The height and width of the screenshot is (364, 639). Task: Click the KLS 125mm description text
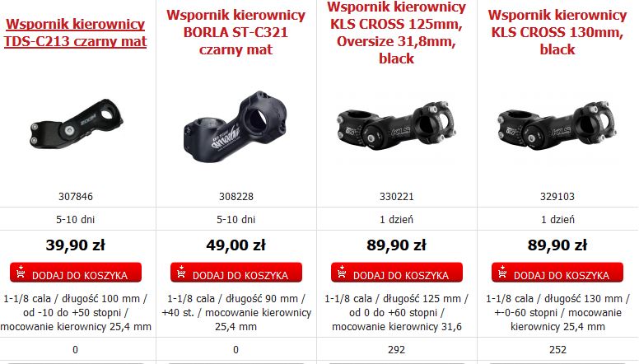pos(397,313)
